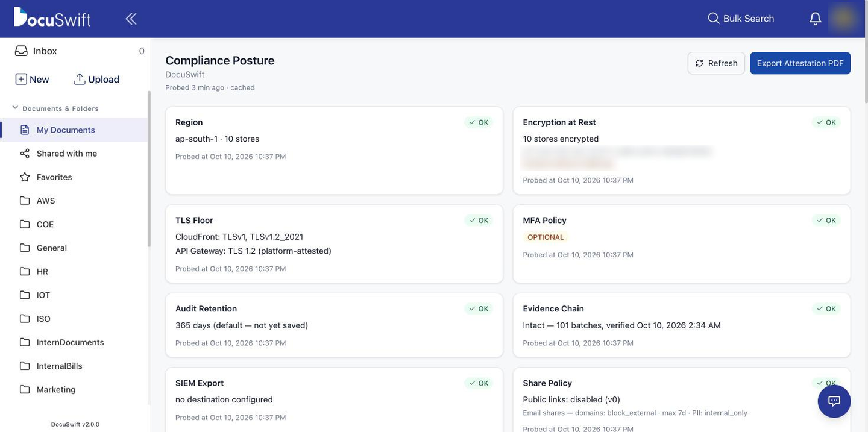Open the InternDocuments folder
This screenshot has height=432, width=868.
(74, 342)
